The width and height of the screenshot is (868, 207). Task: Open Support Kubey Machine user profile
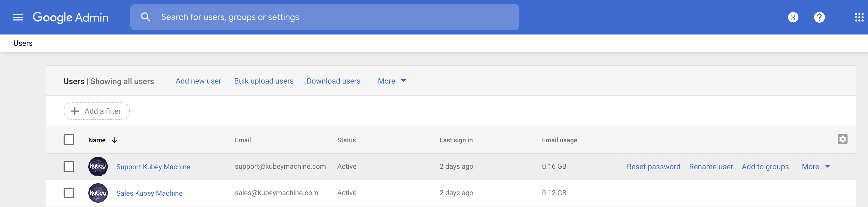pyautogui.click(x=153, y=167)
